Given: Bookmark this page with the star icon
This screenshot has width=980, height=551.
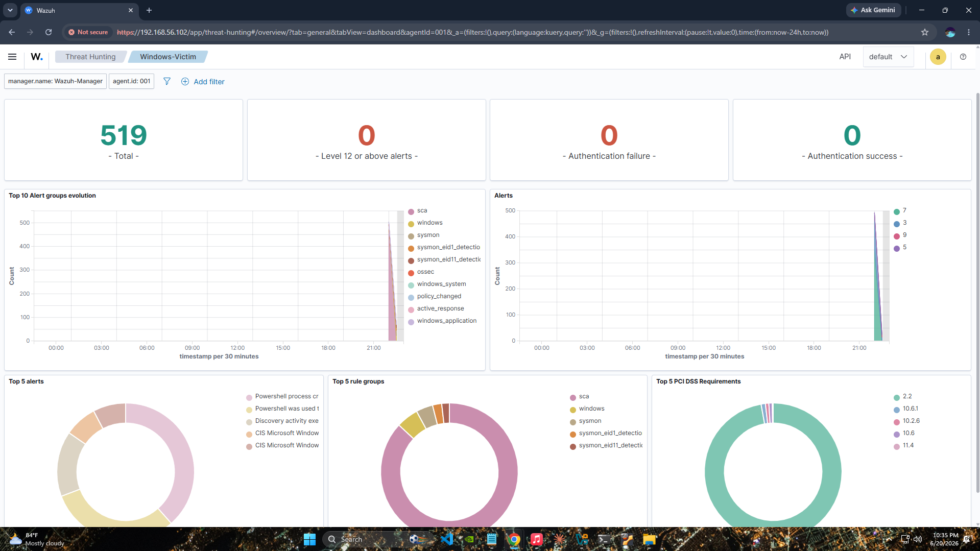Looking at the screenshot, I should click(x=925, y=32).
